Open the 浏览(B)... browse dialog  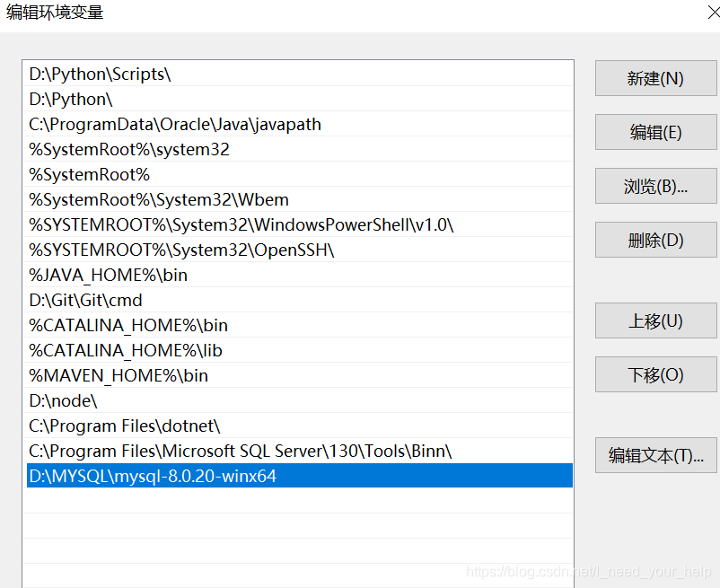(655, 186)
